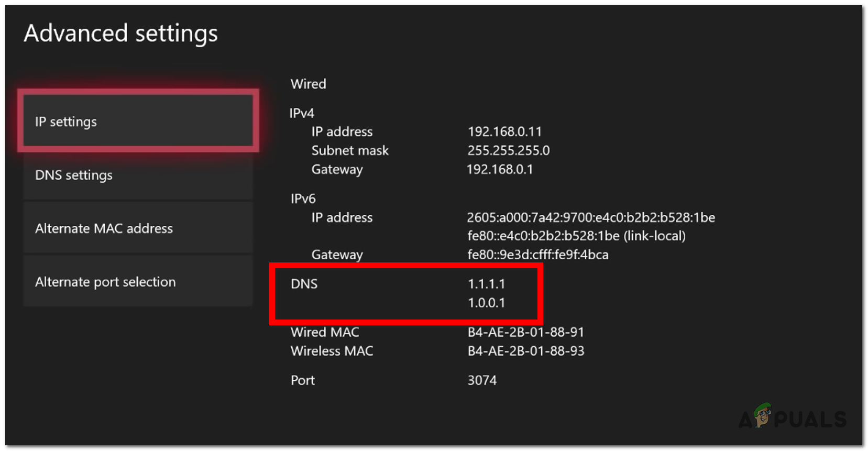The image size is (868, 451).
Task: Select the IP address value 192.168.0.11
Action: (504, 131)
